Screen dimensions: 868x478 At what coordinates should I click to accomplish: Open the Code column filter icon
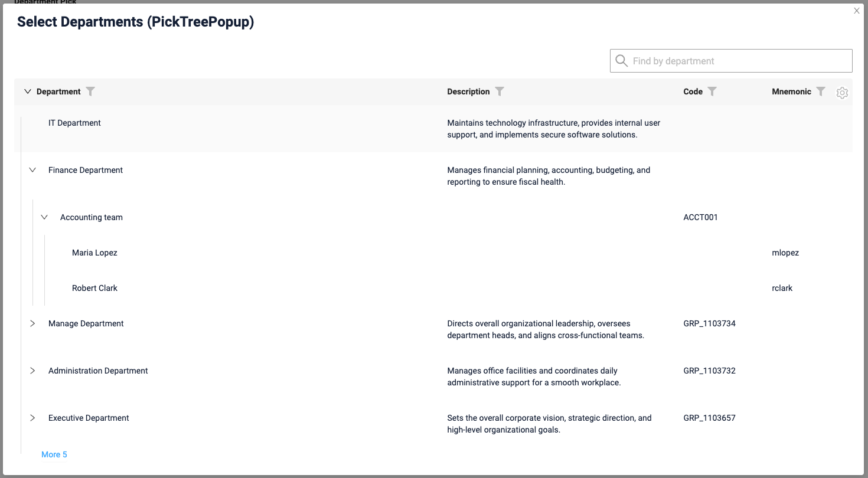pyautogui.click(x=712, y=91)
